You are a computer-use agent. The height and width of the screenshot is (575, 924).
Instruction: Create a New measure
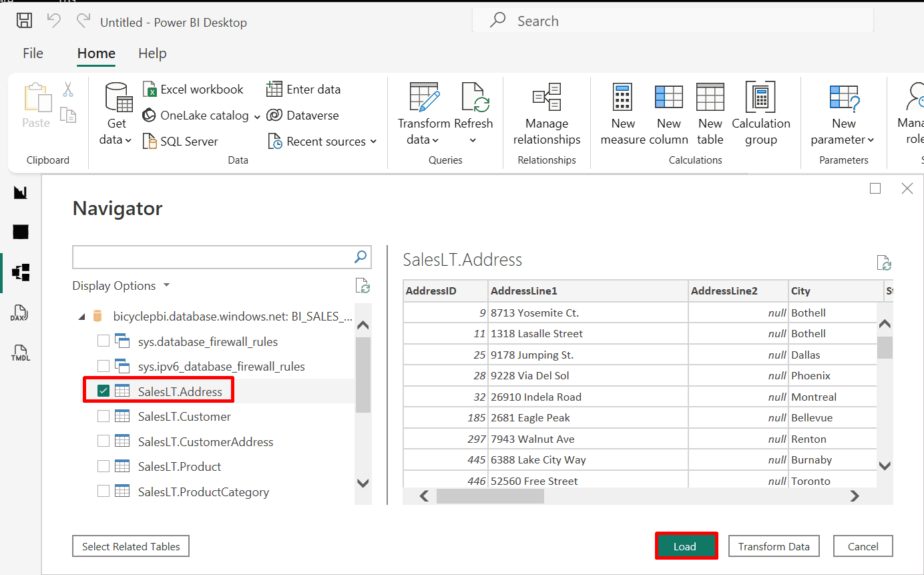pyautogui.click(x=622, y=114)
